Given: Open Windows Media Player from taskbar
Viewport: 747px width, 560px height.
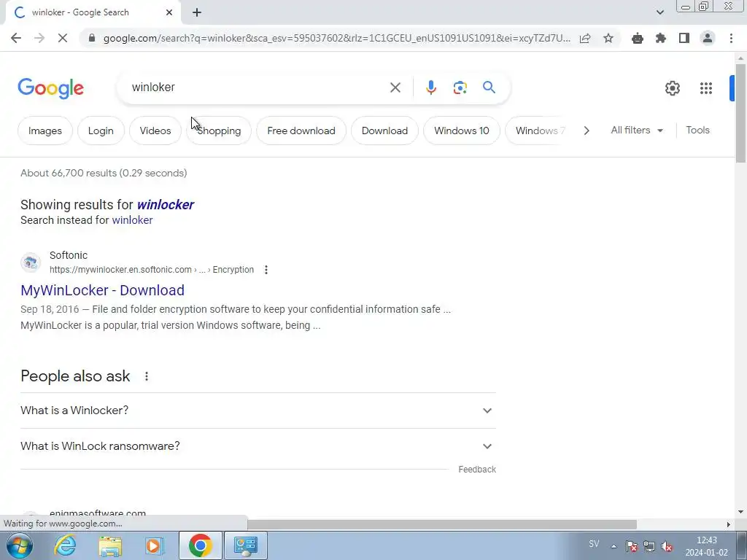Looking at the screenshot, I should [x=154, y=545].
